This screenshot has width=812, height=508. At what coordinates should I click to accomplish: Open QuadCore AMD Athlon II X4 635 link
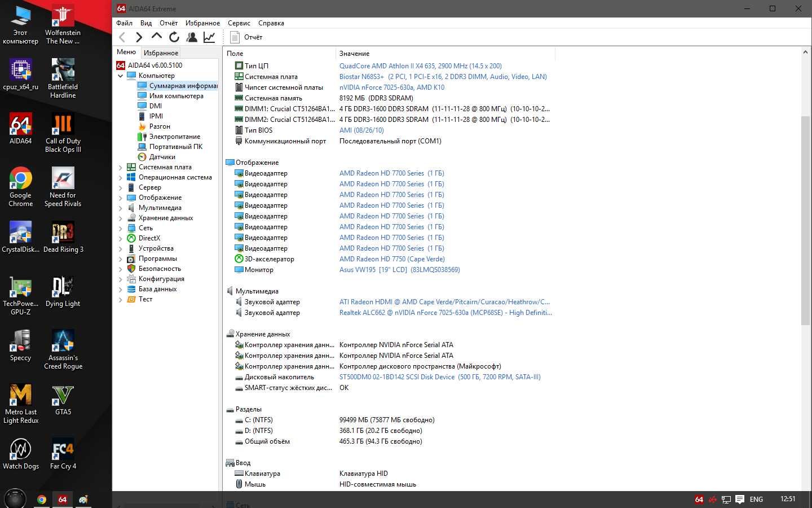pyautogui.click(x=420, y=66)
